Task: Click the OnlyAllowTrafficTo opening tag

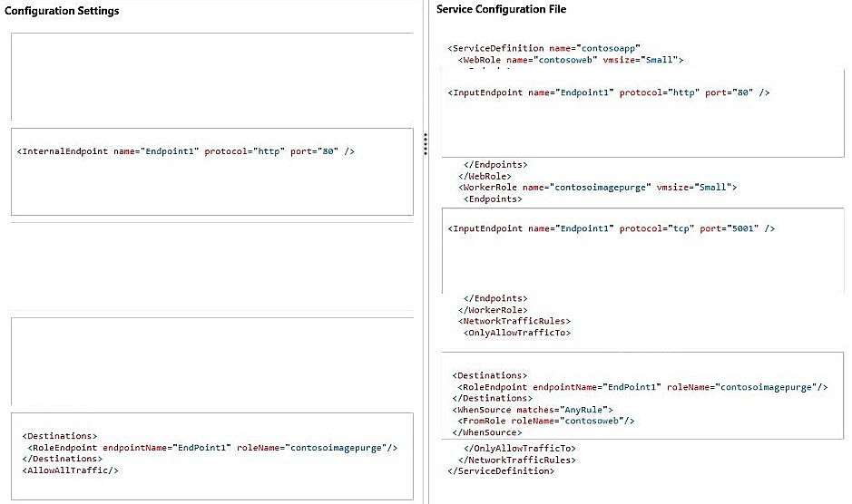Action: [517, 333]
